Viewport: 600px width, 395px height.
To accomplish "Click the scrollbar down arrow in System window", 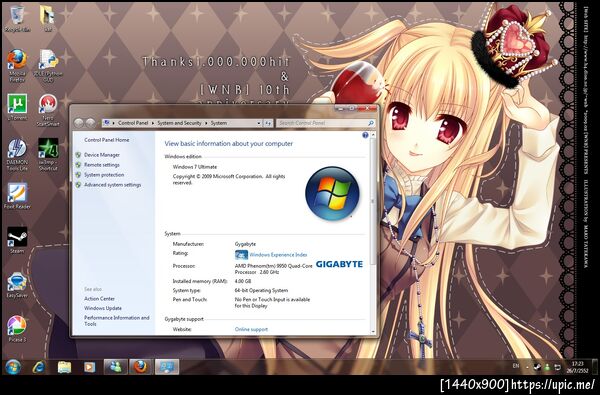I will [x=373, y=331].
